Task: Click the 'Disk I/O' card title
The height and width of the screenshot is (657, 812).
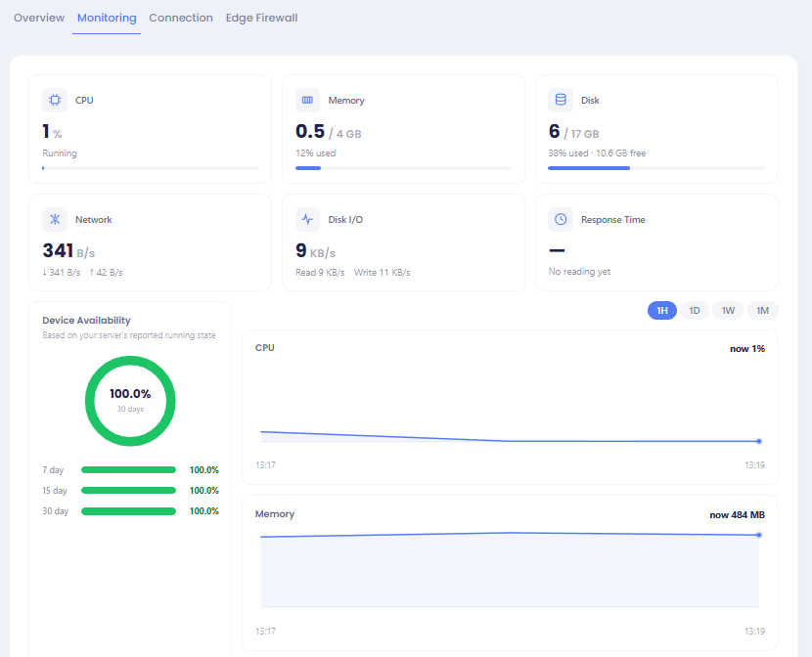Action: coord(345,219)
